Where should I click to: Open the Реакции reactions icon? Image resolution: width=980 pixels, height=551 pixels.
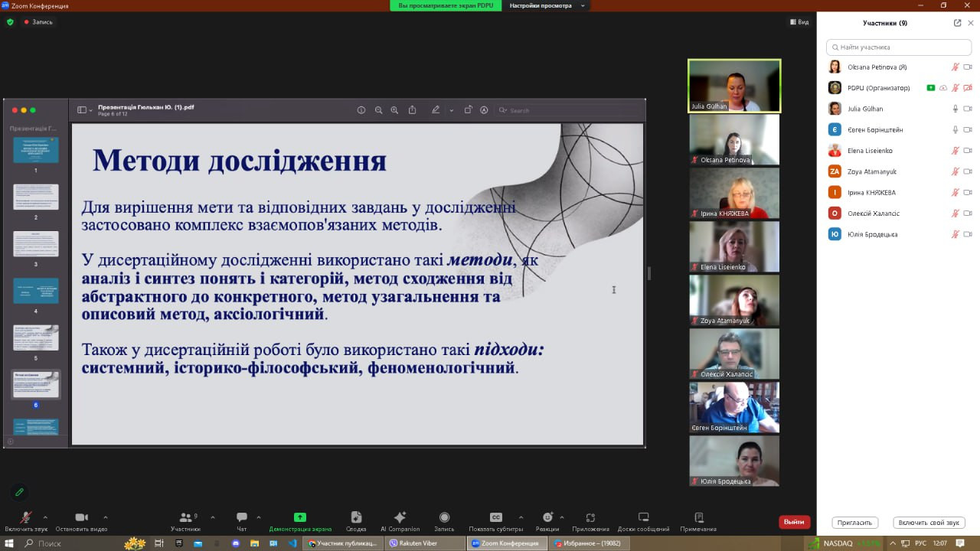pyautogui.click(x=547, y=518)
